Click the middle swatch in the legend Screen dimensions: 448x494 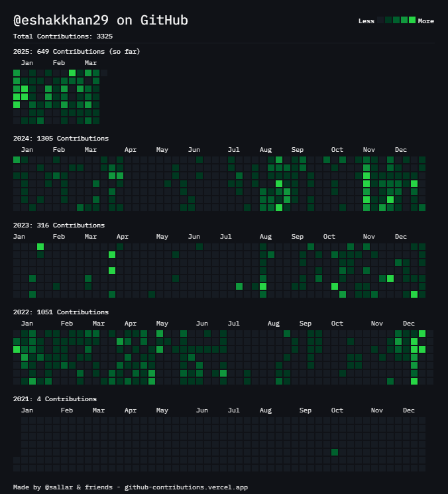click(x=396, y=20)
